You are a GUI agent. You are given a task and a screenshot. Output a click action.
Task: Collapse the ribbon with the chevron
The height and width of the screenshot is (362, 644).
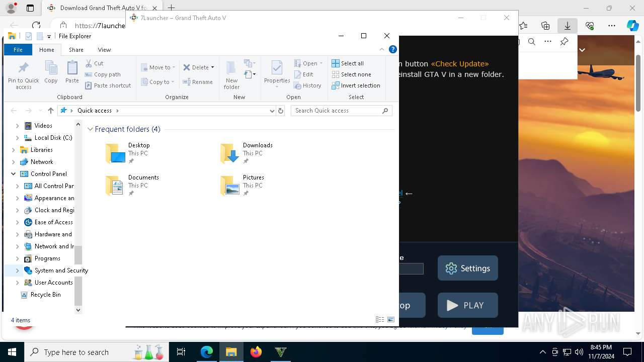[382, 49]
